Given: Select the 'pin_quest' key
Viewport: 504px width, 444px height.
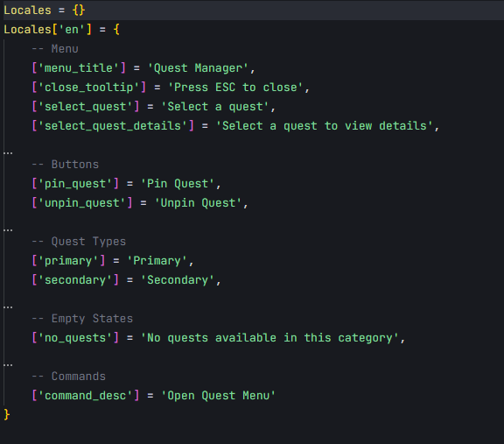Looking at the screenshot, I should pos(75,184).
